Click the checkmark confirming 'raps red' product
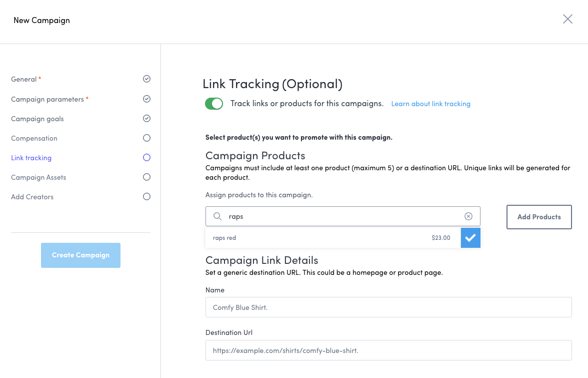This screenshot has width=588, height=378. coord(470,237)
